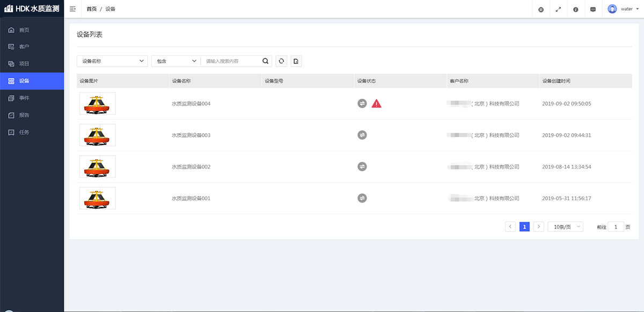This screenshot has height=312, width=644.
Task: Refresh the device list
Action: 281,61
